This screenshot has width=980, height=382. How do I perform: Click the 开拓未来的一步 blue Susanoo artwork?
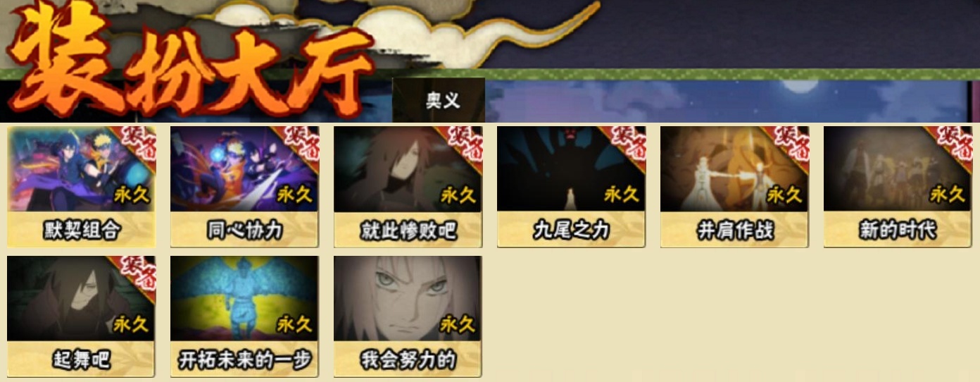coord(244,298)
